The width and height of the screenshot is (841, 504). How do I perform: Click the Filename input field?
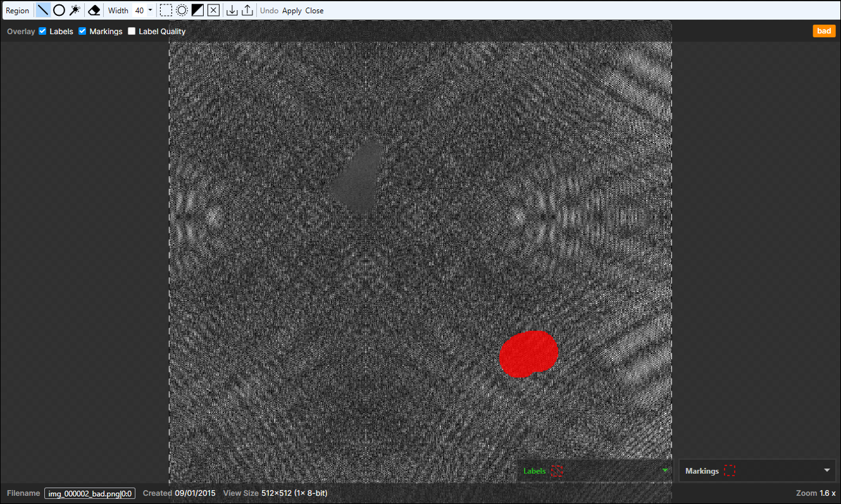89,493
